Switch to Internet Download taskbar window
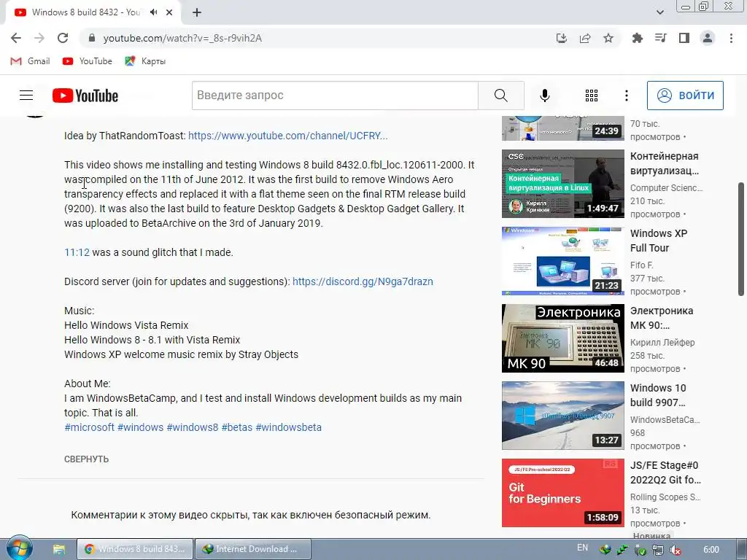 tap(253, 549)
